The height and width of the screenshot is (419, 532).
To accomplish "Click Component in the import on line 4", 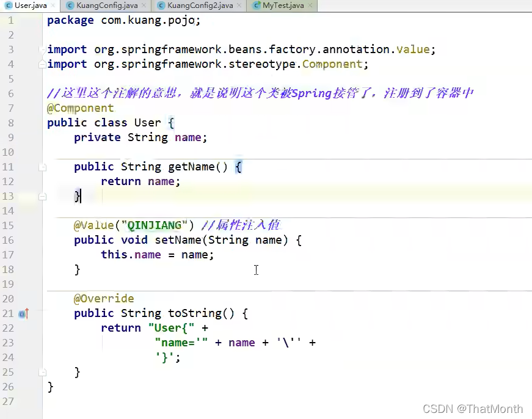I will point(332,64).
